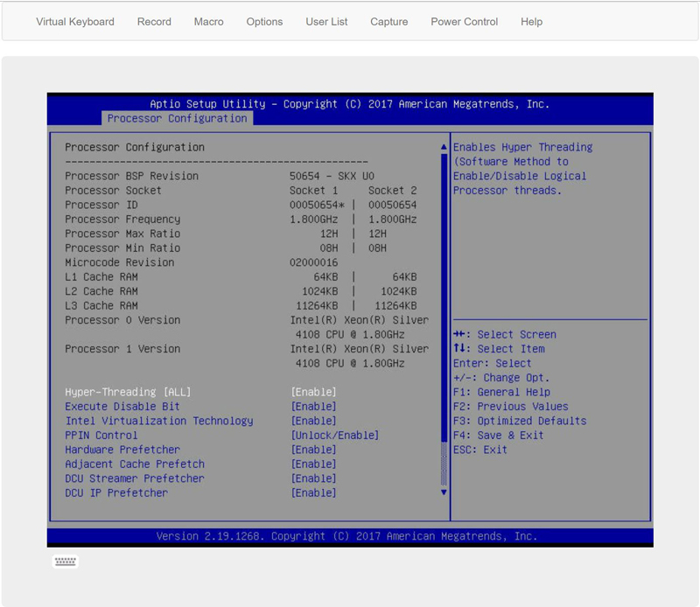700x607 pixels.
Task: Expand the Options menu
Action: [x=264, y=22]
